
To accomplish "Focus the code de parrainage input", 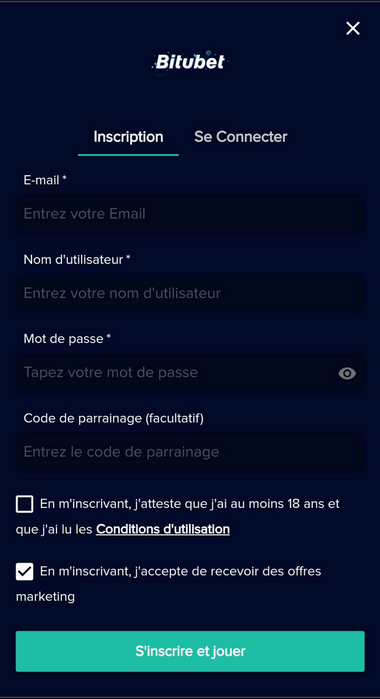I will pos(190,452).
